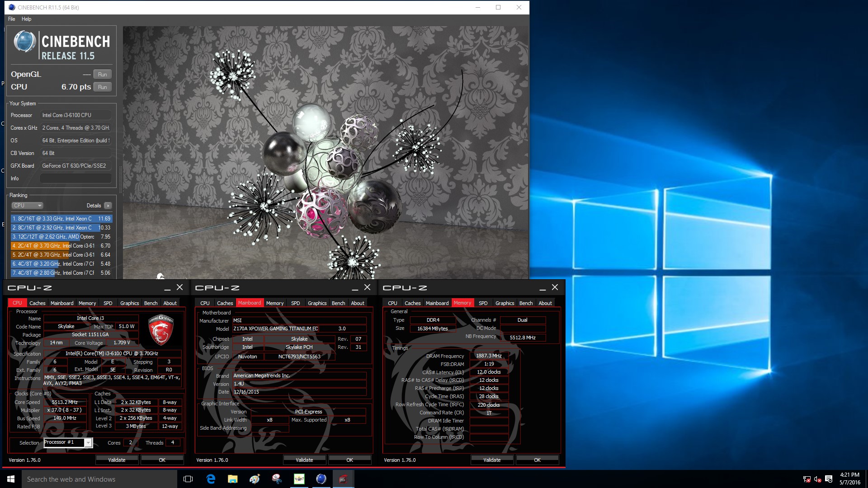Select highlighted ranking row 4 score 6.70

pyautogui.click(x=61, y=246)
